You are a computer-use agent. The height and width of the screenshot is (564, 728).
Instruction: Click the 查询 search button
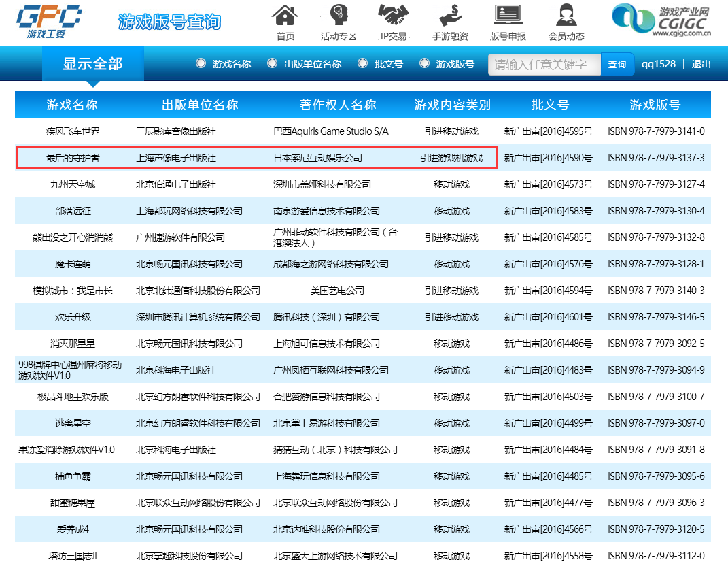coord(617,65)
